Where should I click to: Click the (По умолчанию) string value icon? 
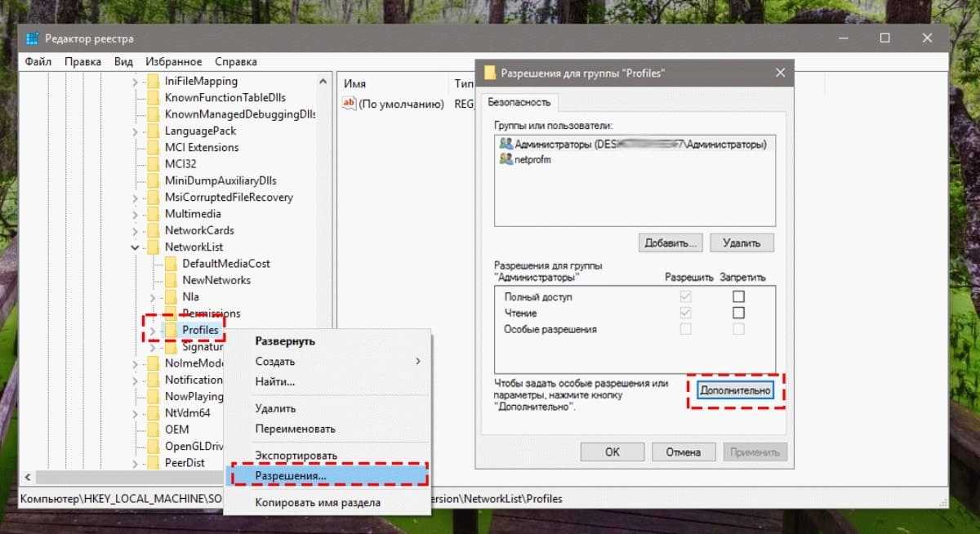(350, 104)
